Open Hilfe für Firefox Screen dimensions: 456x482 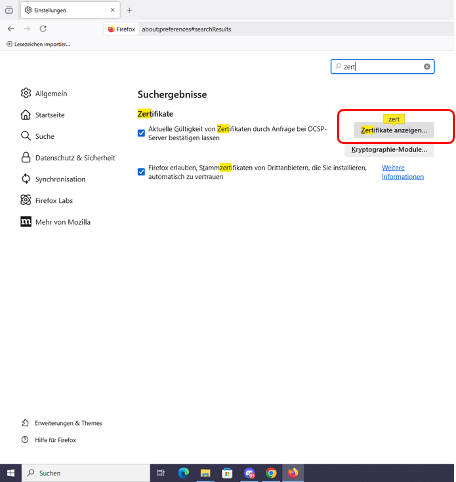[x=49, y=440]
